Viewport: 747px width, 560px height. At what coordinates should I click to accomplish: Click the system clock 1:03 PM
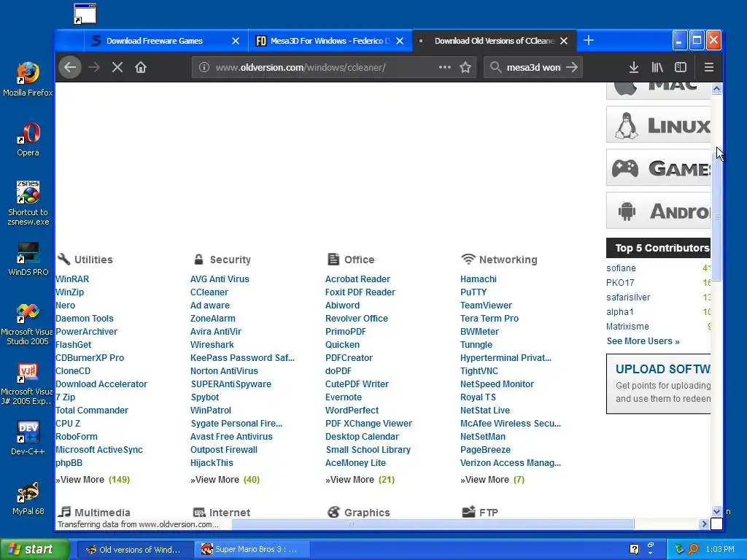720,549
